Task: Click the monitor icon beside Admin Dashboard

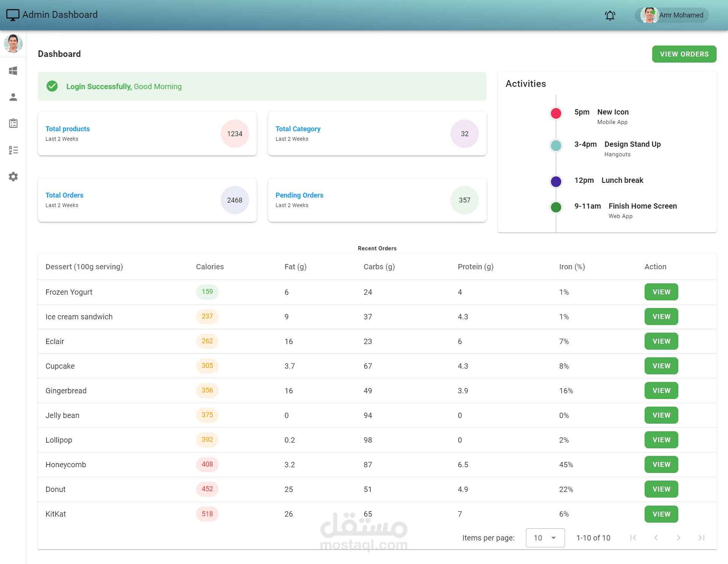Action: coord(13,15)
